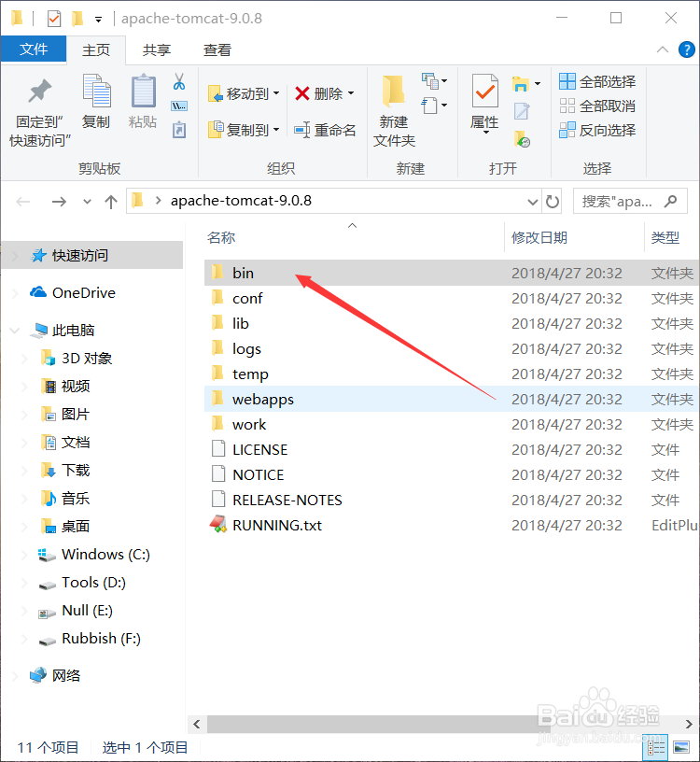Open the Open-with dropdown arrow
This screenshot has width=700, height=762.
coord(538,84)
